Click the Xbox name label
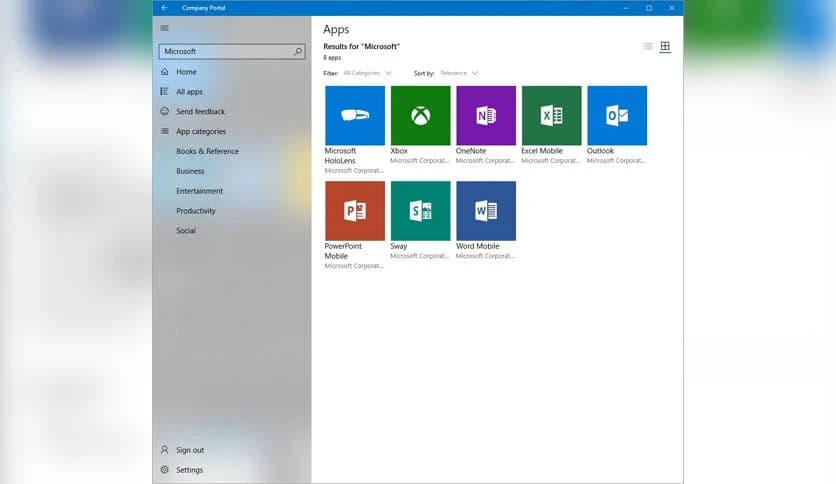 (399, 151)
